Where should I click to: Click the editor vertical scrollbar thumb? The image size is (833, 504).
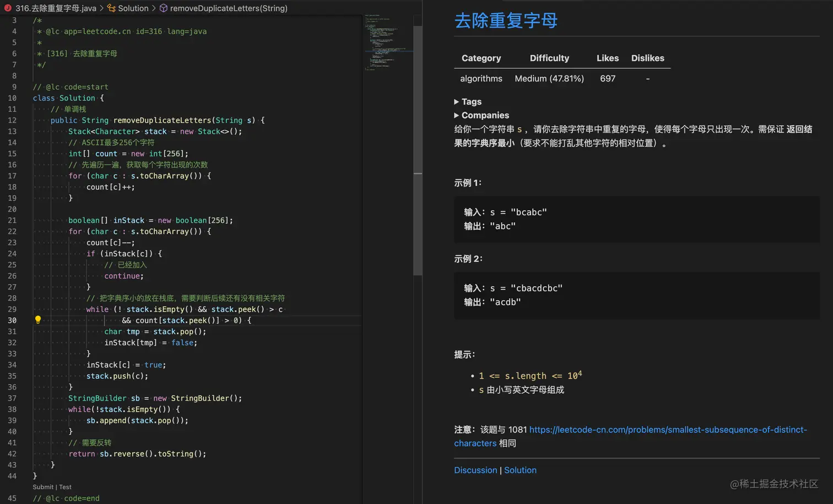(x=418, y=150)
